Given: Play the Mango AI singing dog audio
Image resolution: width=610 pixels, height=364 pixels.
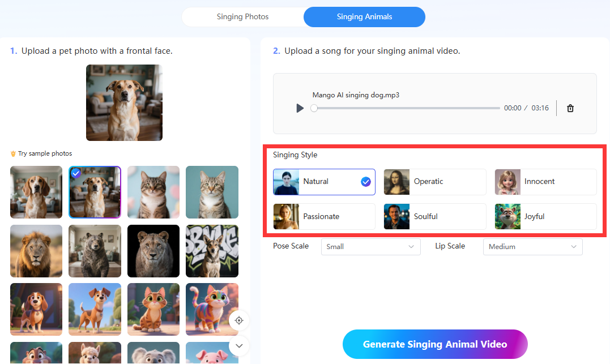Looking at the screenshot, I should [x=300, y=108].
